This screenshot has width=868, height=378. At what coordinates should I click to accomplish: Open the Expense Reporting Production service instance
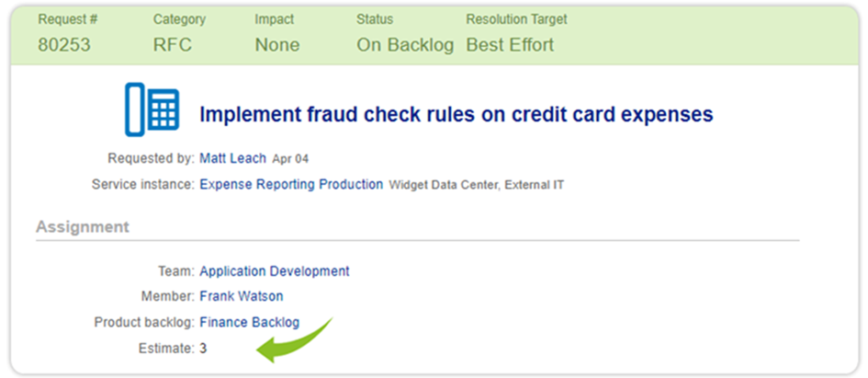pos(291,185)
